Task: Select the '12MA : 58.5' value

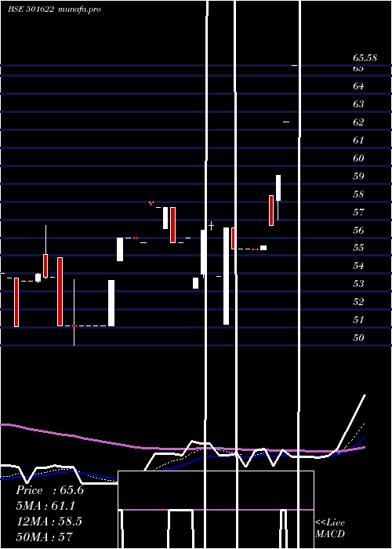Action: pyautogui.click(x=49, y=522)
